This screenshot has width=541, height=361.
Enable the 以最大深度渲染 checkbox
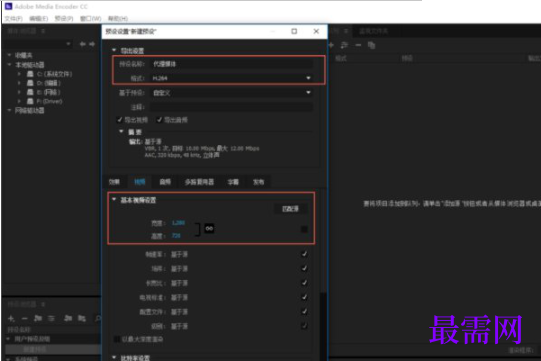click(x=117, y=339)
